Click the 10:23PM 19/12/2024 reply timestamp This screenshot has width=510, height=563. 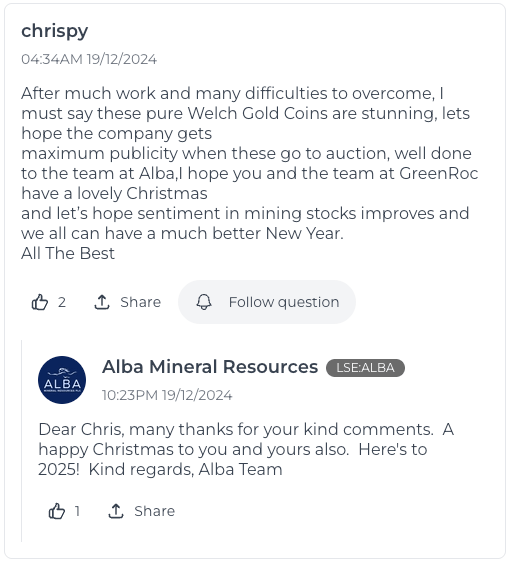tap(167, 395)
